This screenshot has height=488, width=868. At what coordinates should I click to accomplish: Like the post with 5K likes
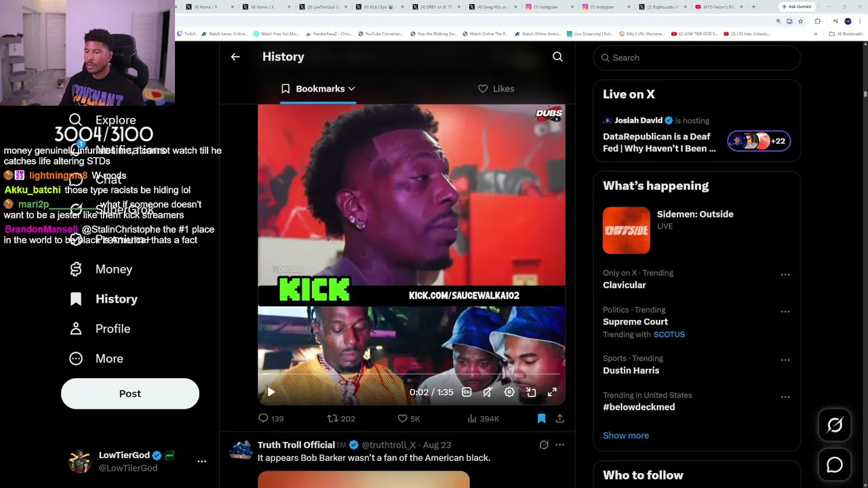(409, 419)
